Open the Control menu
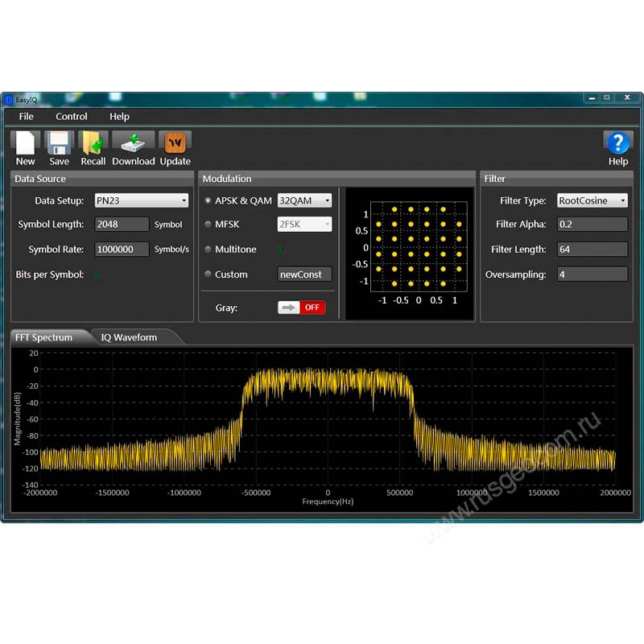Image resolution: width=644 pixels, height=644 pixels. [x=72, y=117]
